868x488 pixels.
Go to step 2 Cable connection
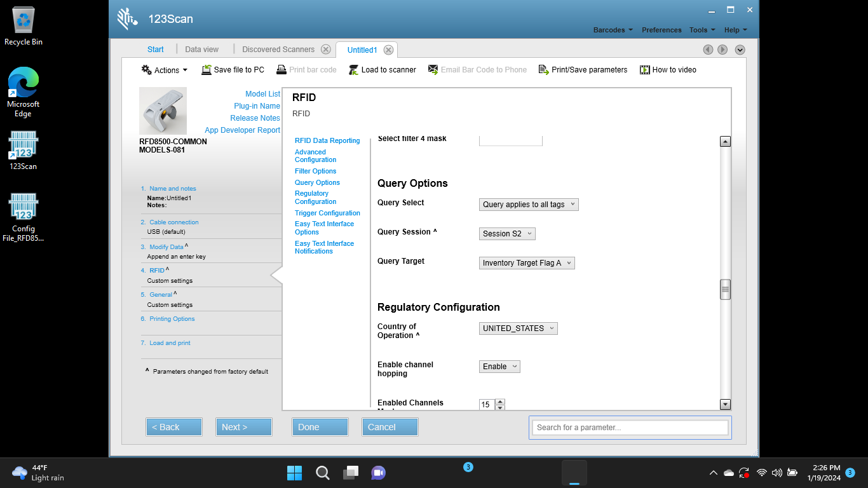point(173,222)
